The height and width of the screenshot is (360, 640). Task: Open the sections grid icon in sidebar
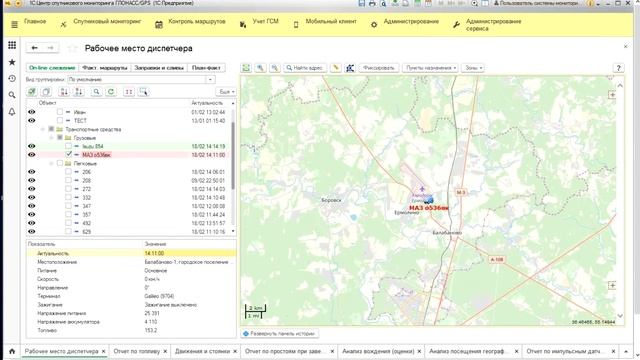(12, 45)
